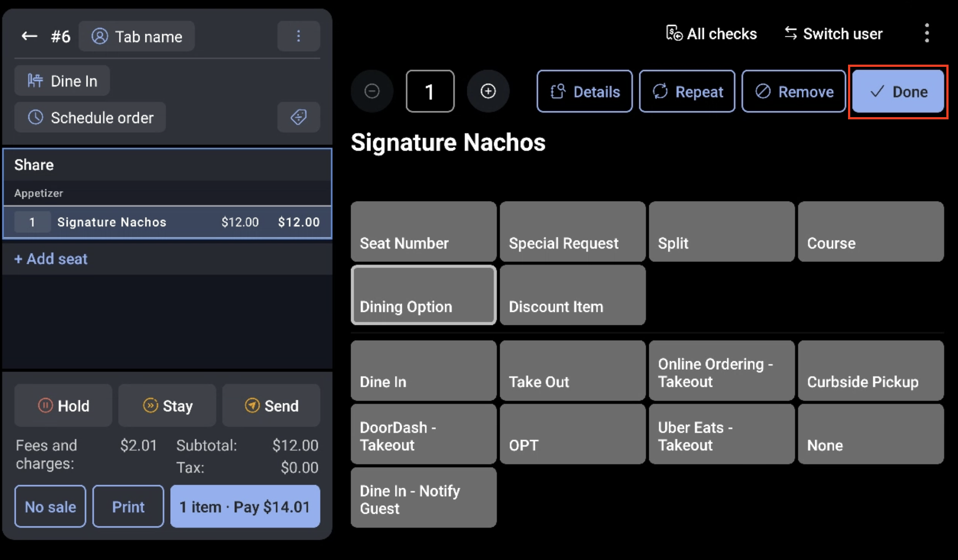The image size is (958, 560).
Task: Open All checks view
Action: (711, 34)
